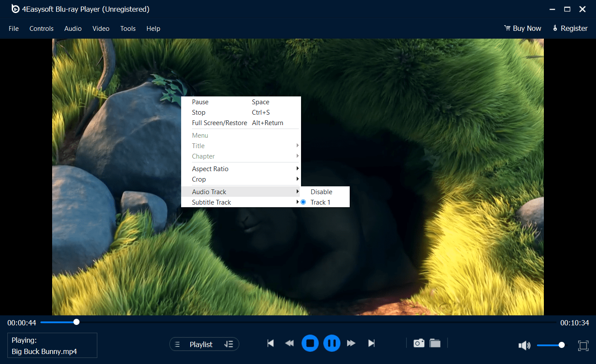Minimize the Blu-ray Player window
The width and height of the screenshot is (596, 364).
point(552,9)
